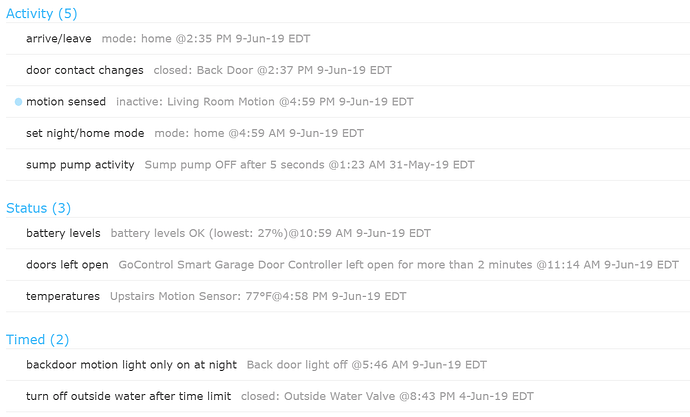
Task: Click the blue dot beside motion sensed
Action: [18, 102]
